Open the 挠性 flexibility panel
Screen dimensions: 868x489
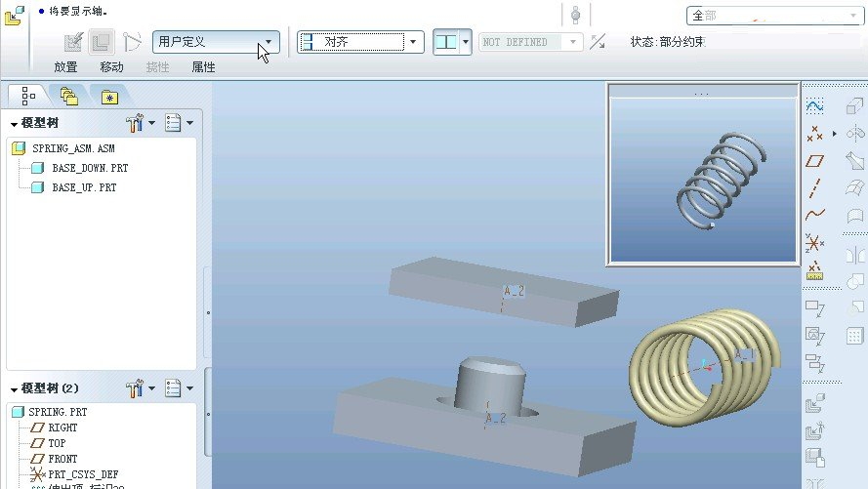click(x=158, y=67)
